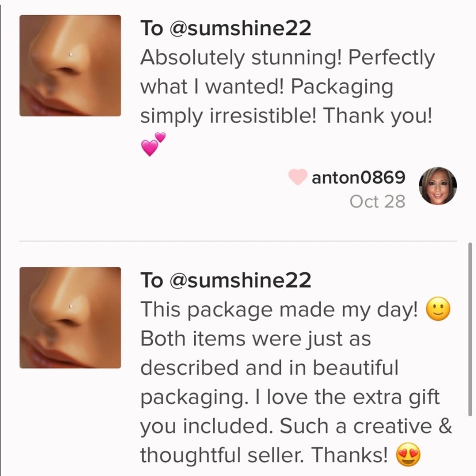
Task: Click the "simply irresistible! Thank you!" line
Action: click(286, 116)
